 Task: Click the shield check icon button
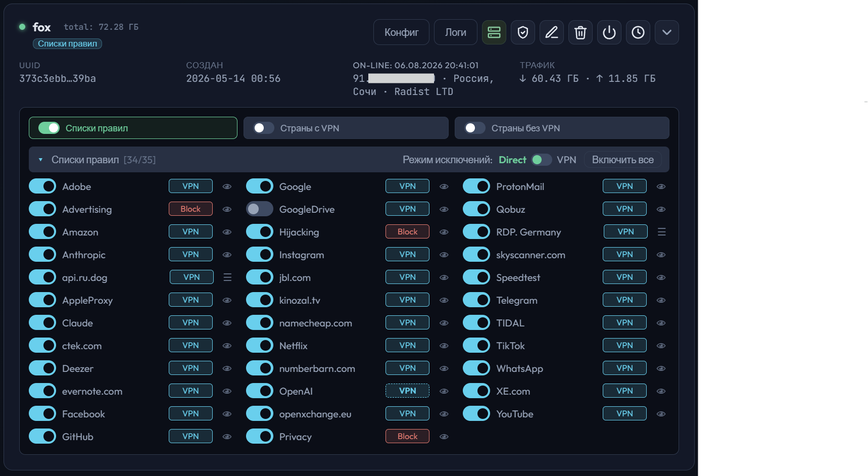(x=522, y=32)
